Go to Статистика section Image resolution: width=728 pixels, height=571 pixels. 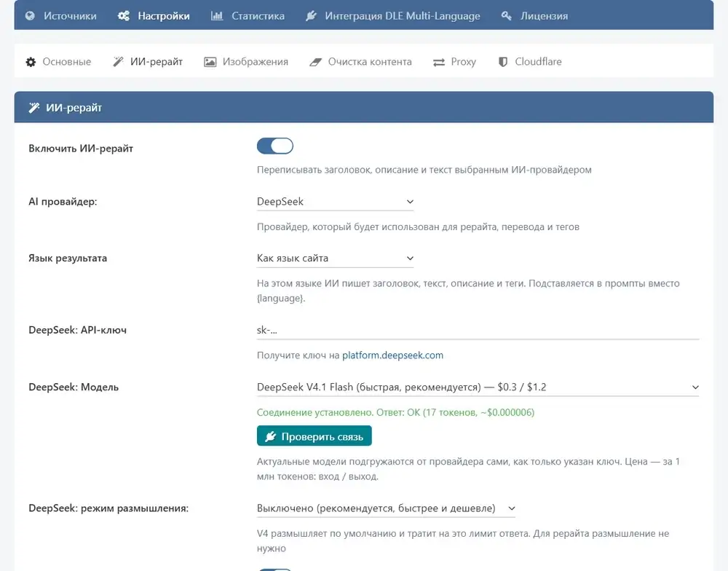click(248, 16)
